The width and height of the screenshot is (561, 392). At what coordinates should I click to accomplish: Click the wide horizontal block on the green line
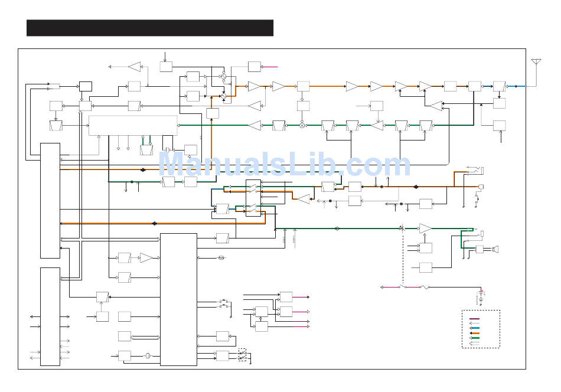(133, 126)
